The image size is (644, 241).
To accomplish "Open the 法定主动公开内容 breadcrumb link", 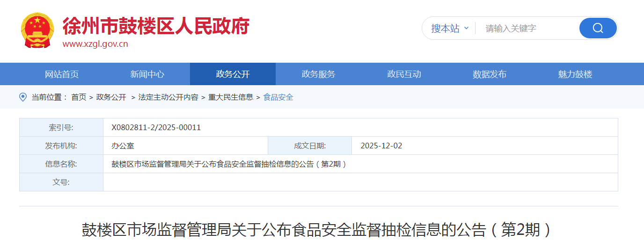I will 168,97.
